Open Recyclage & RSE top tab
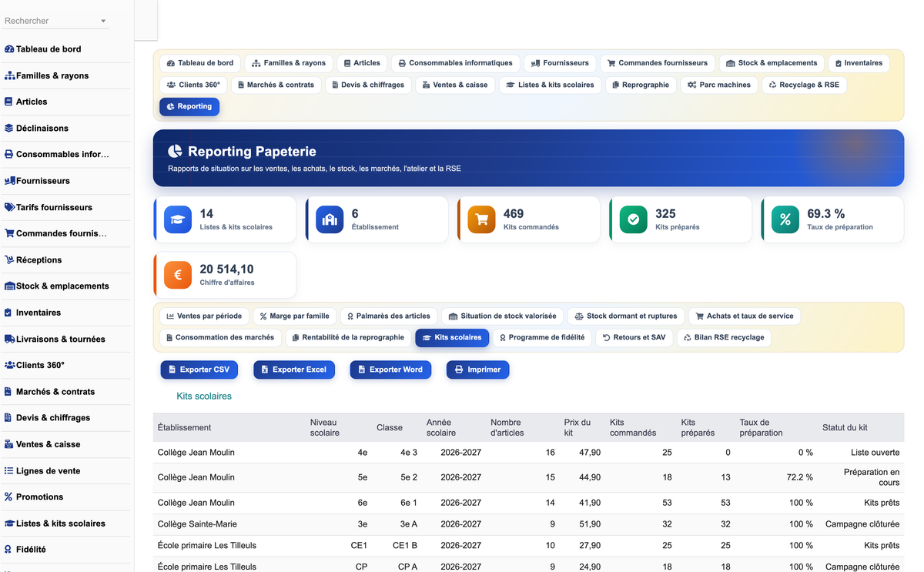924x572 pixels. [804, 85]
